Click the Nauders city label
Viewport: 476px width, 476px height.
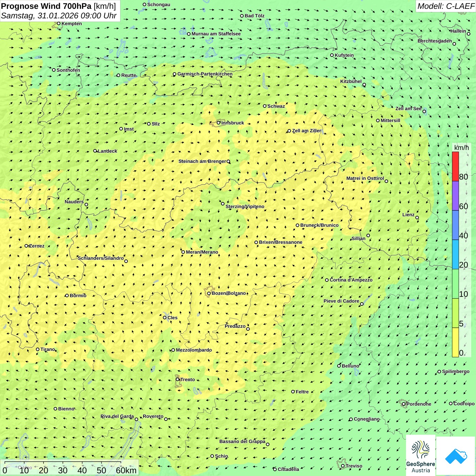pos(74,202)
